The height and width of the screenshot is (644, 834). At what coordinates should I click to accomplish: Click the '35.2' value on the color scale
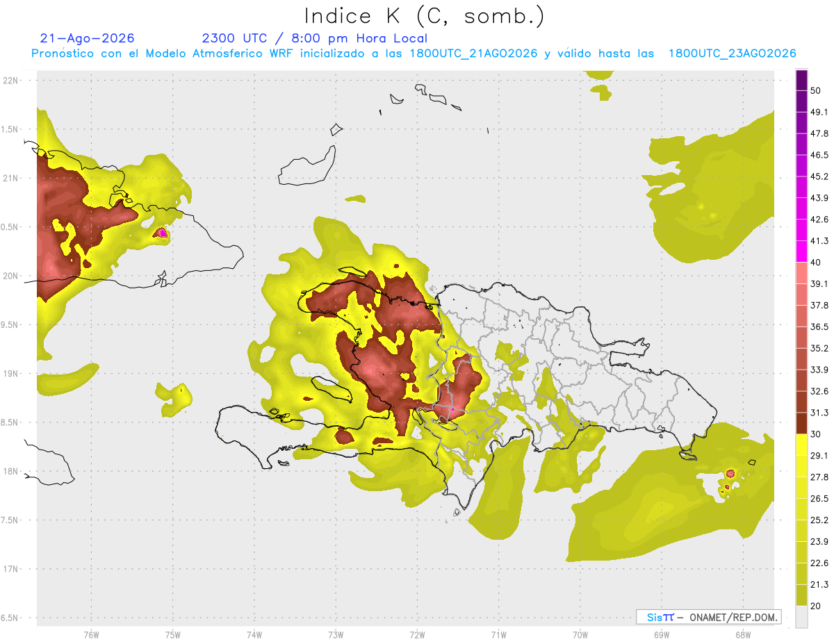[819, 348]
